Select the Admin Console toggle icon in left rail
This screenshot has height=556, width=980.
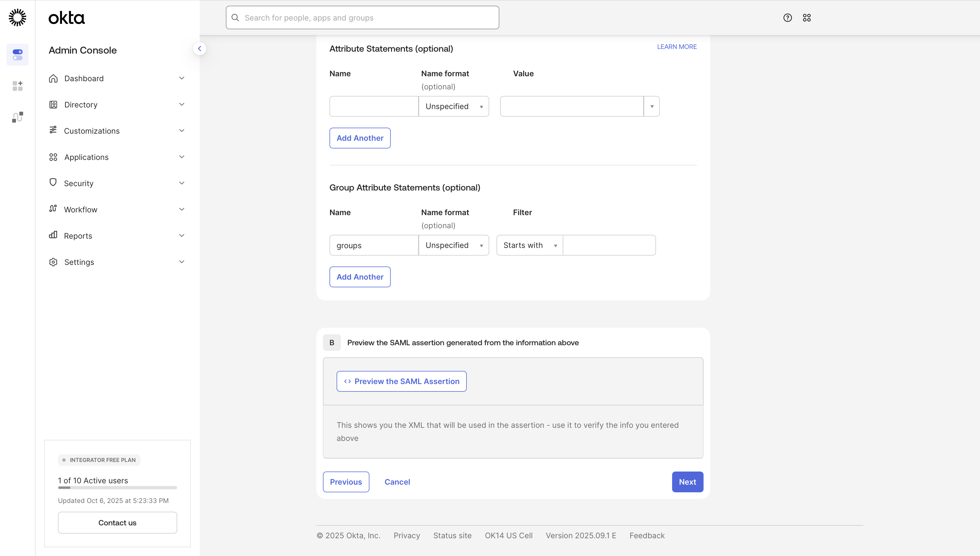coord(17,55)
